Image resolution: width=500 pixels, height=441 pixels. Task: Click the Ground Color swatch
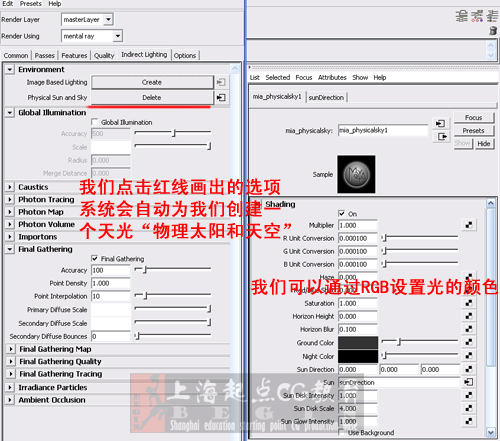pos(358,343)
